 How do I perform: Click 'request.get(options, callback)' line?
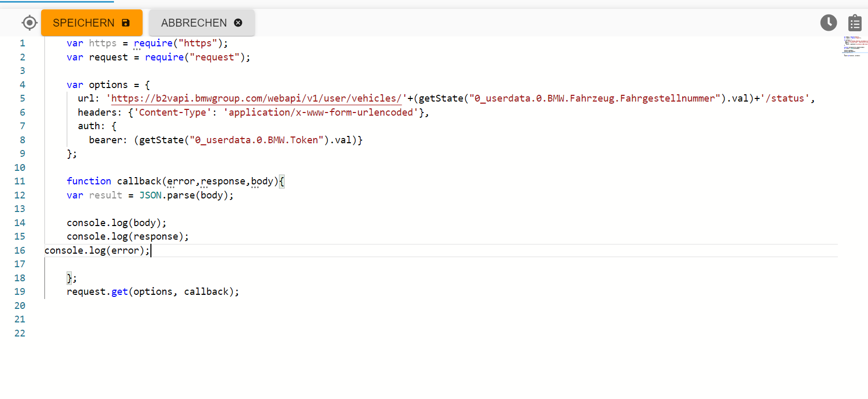click(152, 292)
